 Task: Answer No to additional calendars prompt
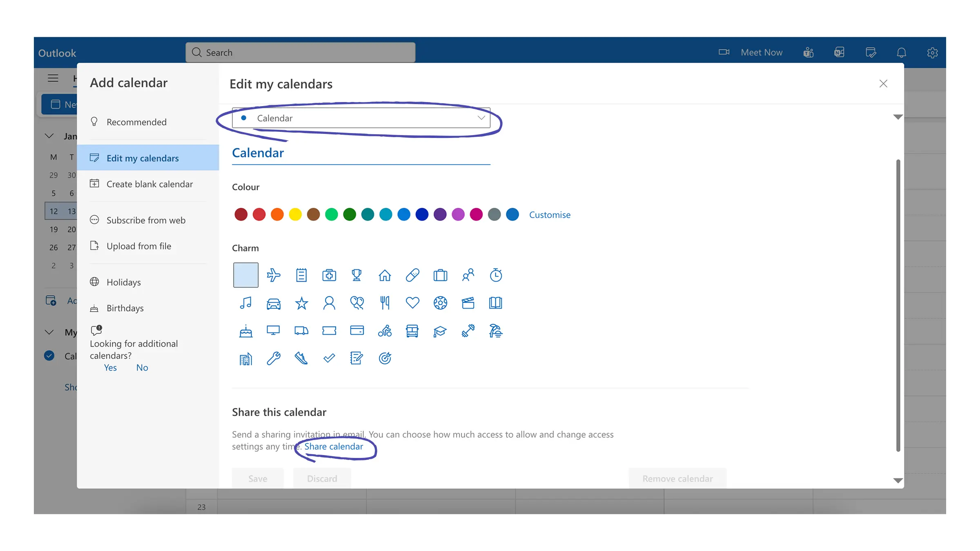pos(142,368)
